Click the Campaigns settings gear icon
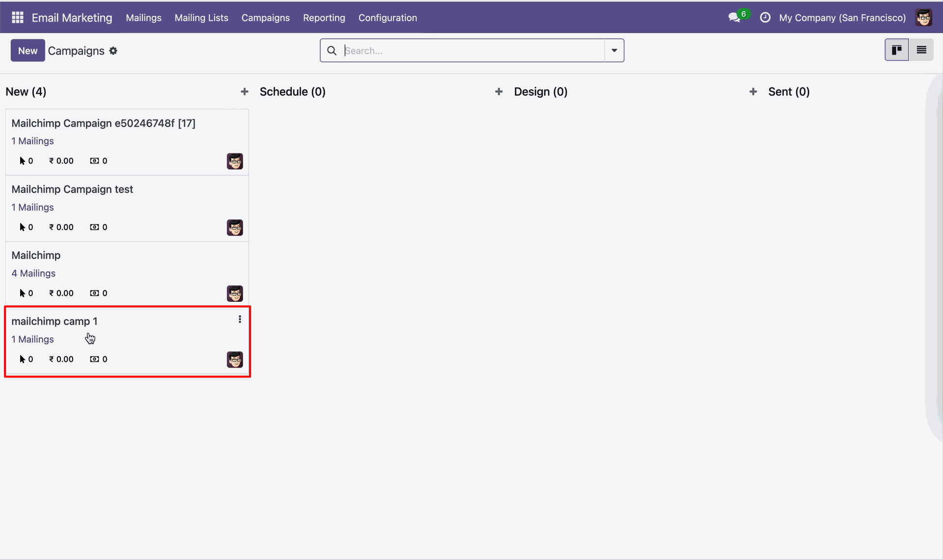Image resolution: width=943 pixels, height=560 pixels. pyautogui.click(x=113, y=51)
